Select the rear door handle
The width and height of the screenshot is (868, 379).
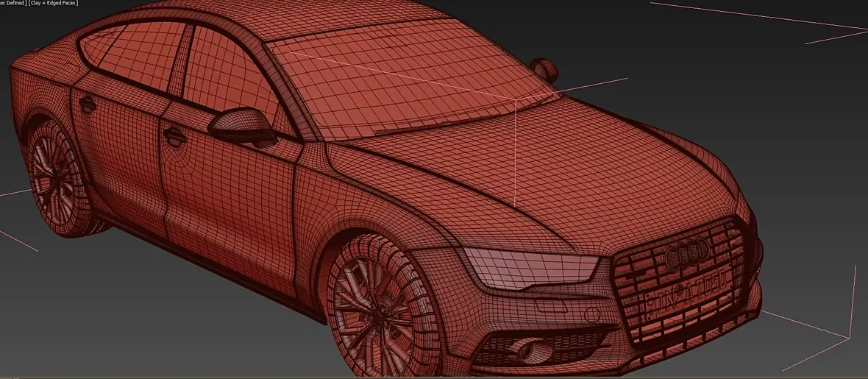click(88, 103)
